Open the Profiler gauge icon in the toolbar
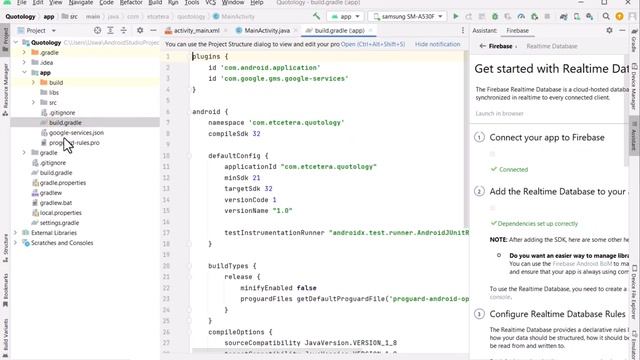 pos(521,16)
